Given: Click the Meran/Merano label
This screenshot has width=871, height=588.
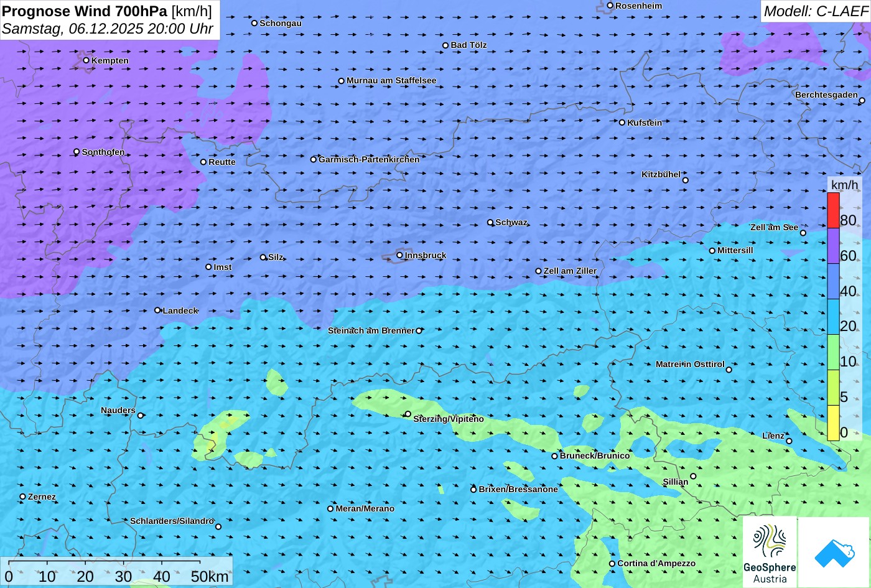Looking at the screenshot, I should tap(365, 508).
